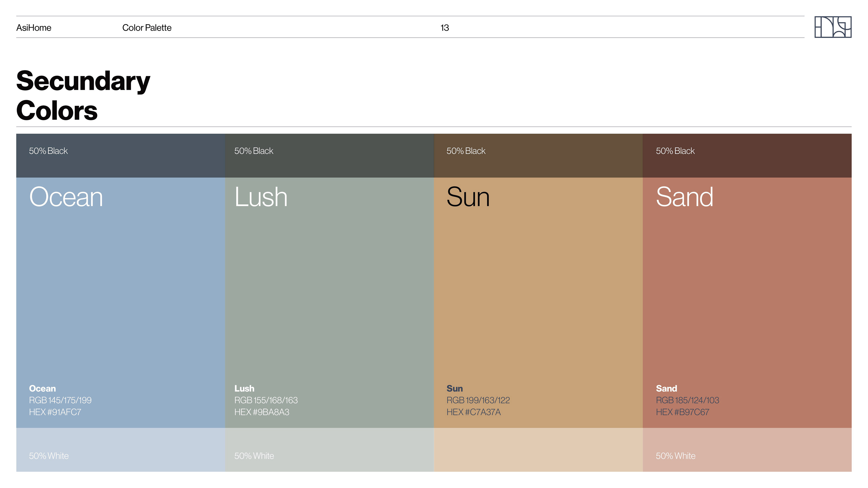This screenshot has height=488, width=868.
Task: Select the Sun light tint swatch at bottom
Action: [538, 450]
